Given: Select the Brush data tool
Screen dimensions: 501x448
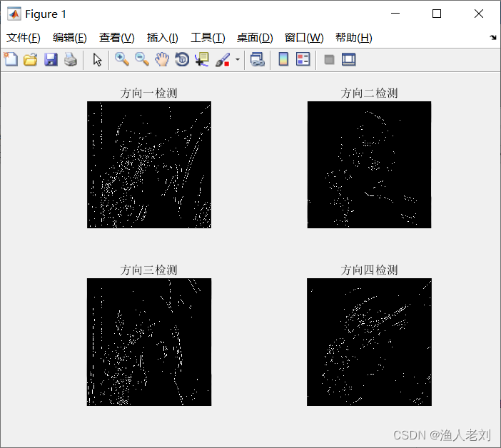Looking at the screenshot, I should [x=223, y=59].
